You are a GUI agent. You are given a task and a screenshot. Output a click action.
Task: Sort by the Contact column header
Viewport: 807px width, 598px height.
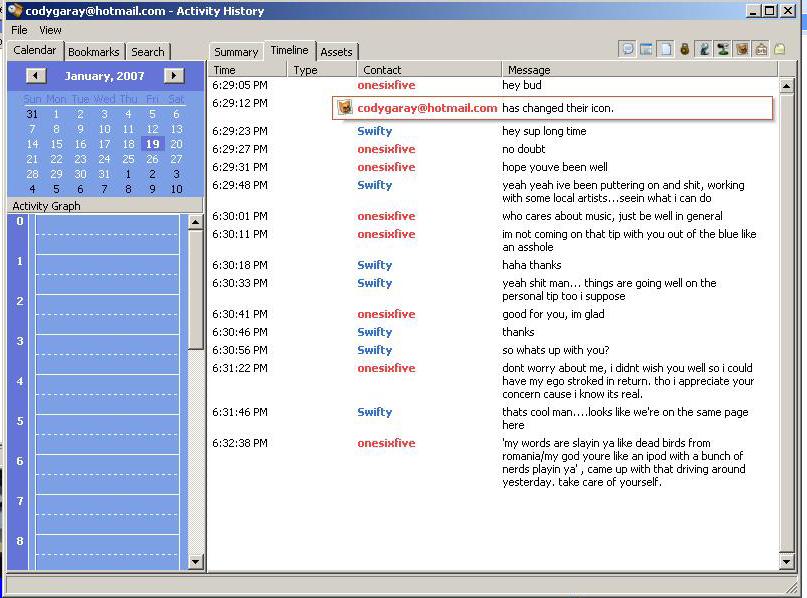[429, 69]
